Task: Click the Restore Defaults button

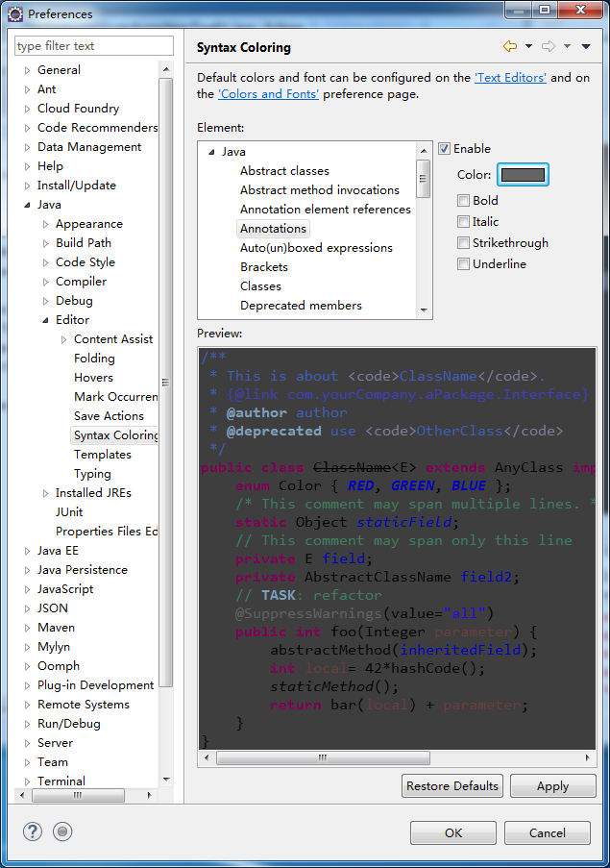Action: pyautogui.click(x=452, y=786)
